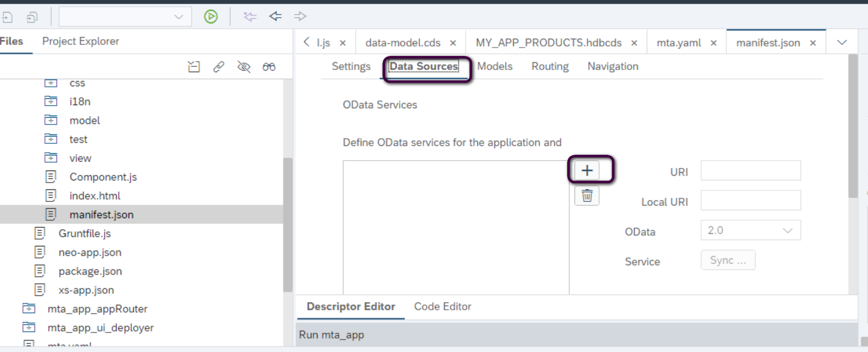
Task: Click the Gruntfile.js file icon
Action: coord(40,233)
